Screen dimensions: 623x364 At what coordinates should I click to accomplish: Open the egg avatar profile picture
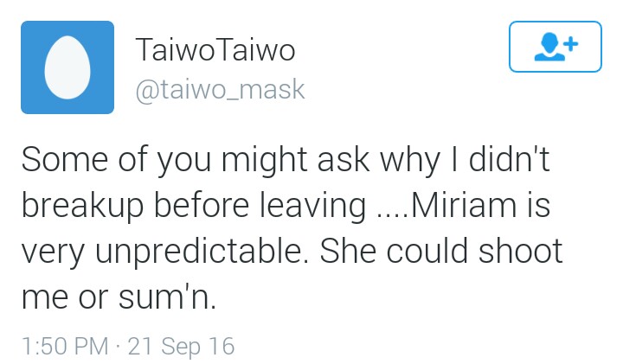click(x=67, y=67)
